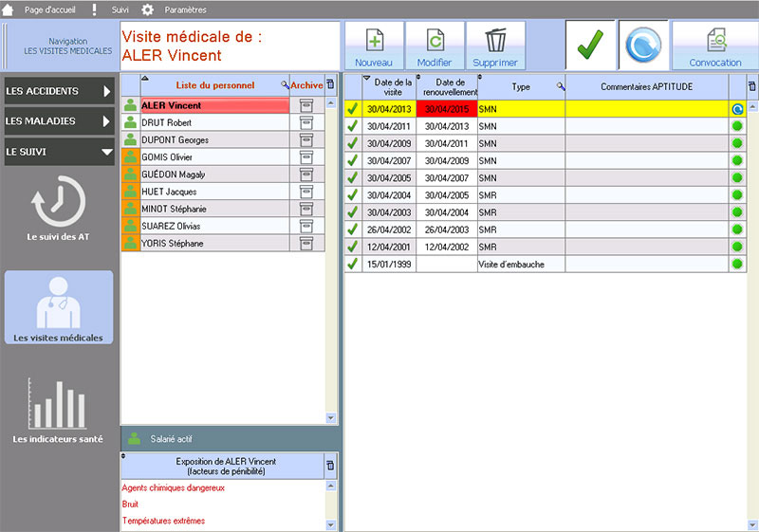Click the visits table scrollbar up arrow

tap(752, 106)
